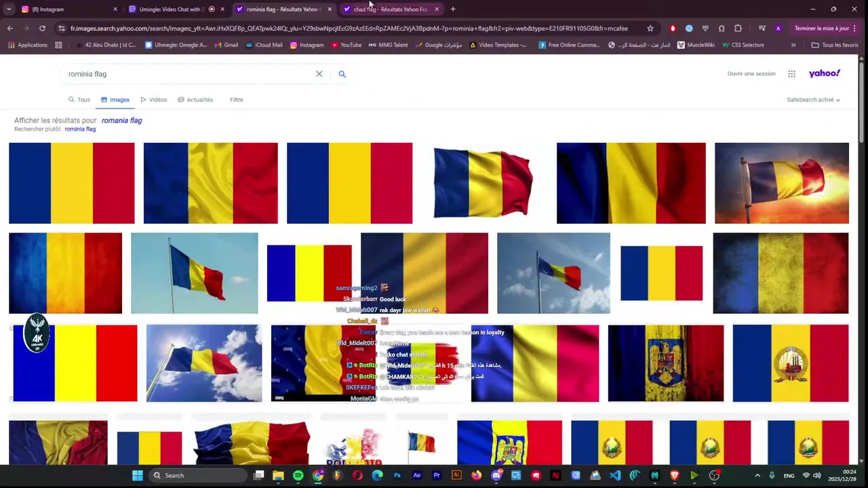The height and width of the screenshot is (488, 868).
Task: Click the Yahoo logo
Action: tap(824, 73)
